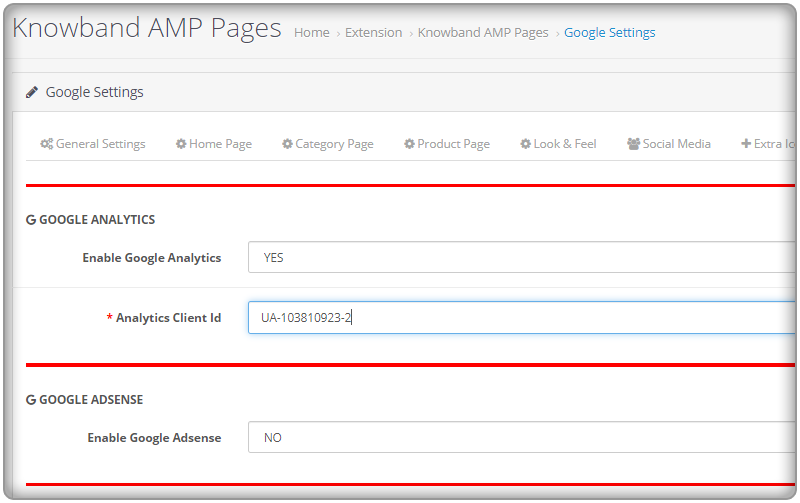Switch to the Home Page tab
The width and height of the screenshot is (800, 503).
[214, 144]
